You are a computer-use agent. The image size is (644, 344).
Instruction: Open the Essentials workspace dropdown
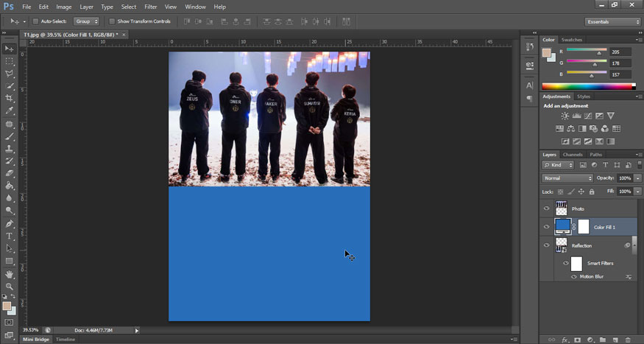click(613, 21)
